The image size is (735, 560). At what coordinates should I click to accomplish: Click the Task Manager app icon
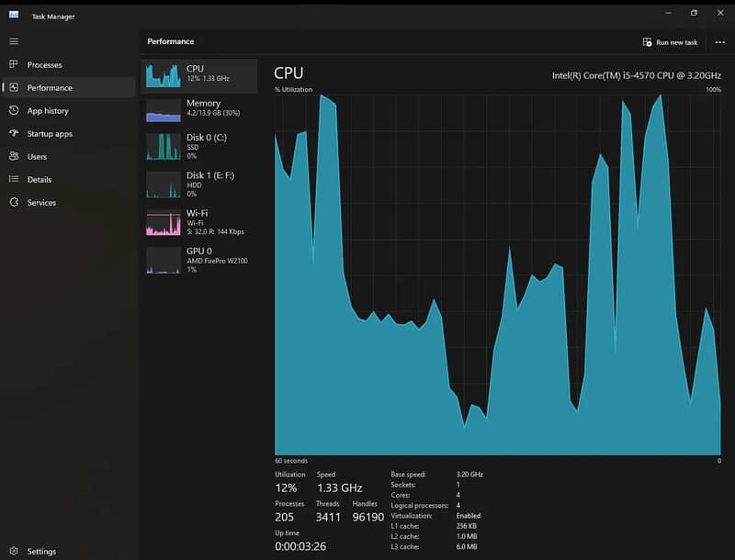(x=14, y=15)
